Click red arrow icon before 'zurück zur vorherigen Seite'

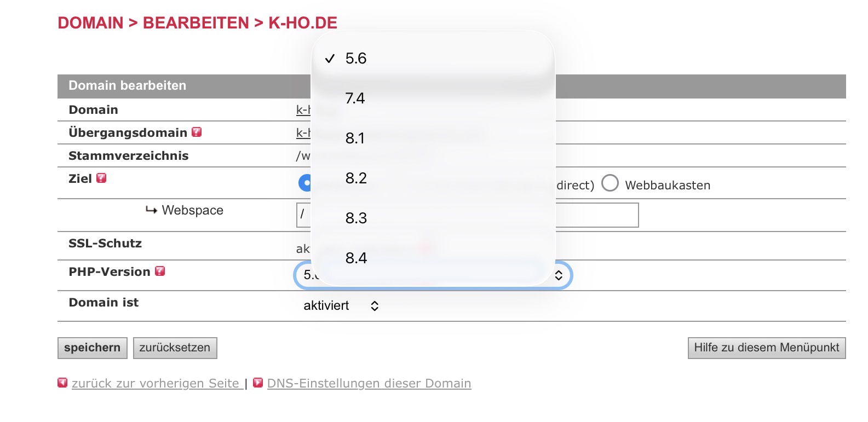pos(62,383)
